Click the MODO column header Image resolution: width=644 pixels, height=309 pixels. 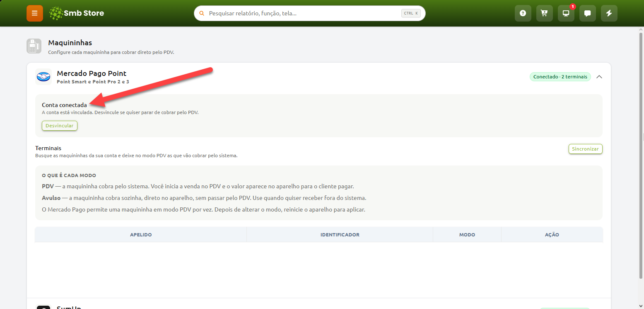click(x=467, y=235)
